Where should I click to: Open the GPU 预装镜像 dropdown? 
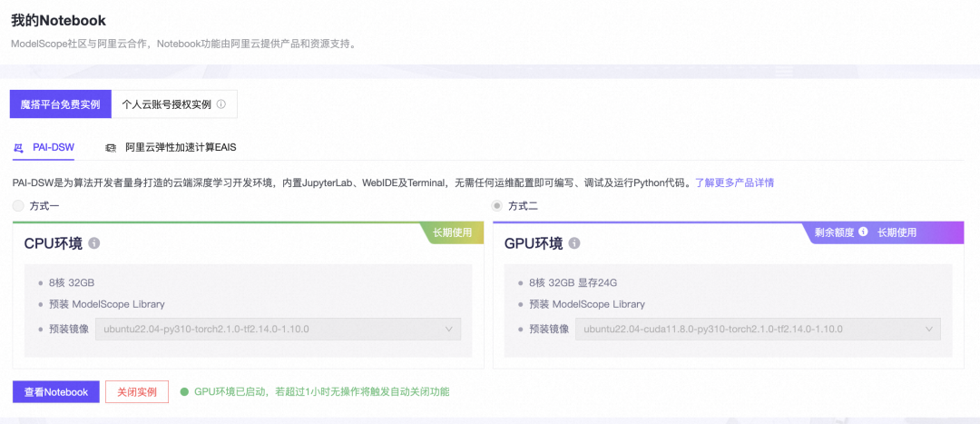click(758, 329)
